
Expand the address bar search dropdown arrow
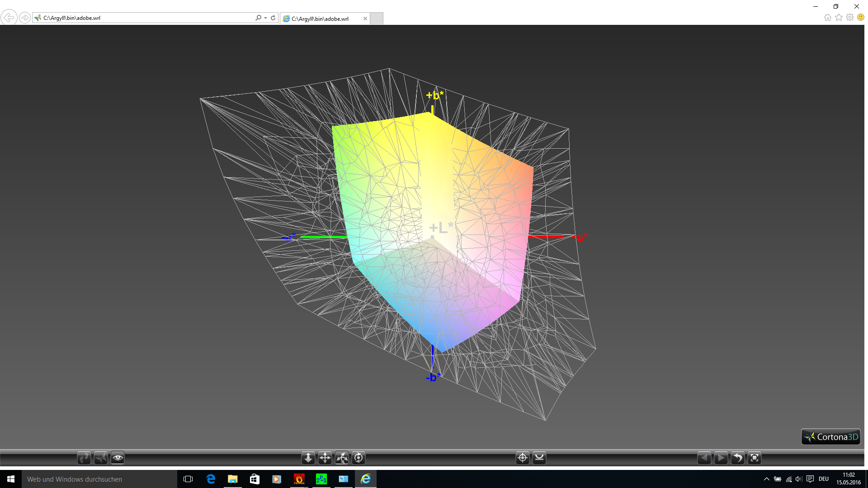click(x=265, y=18)
